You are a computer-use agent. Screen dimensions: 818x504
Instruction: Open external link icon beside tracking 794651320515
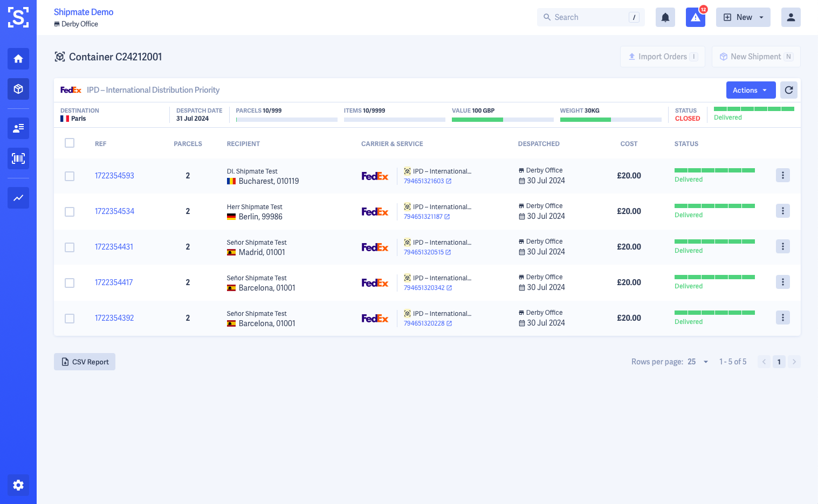(448, 252)
